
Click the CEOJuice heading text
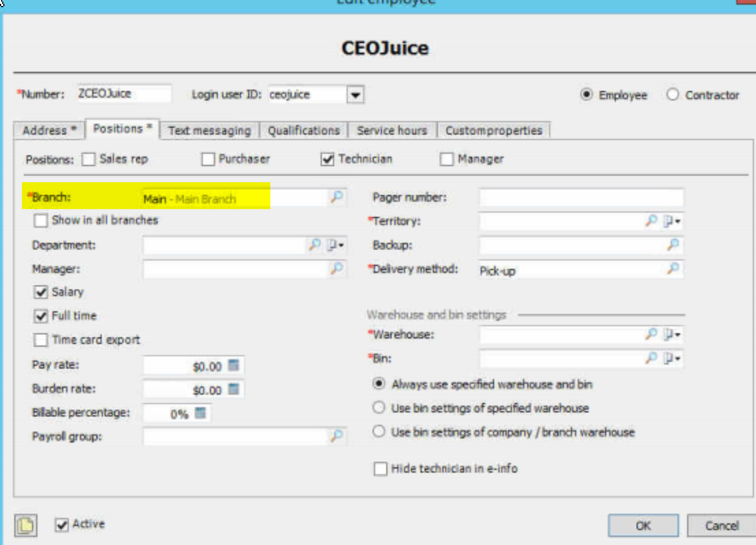385,48
